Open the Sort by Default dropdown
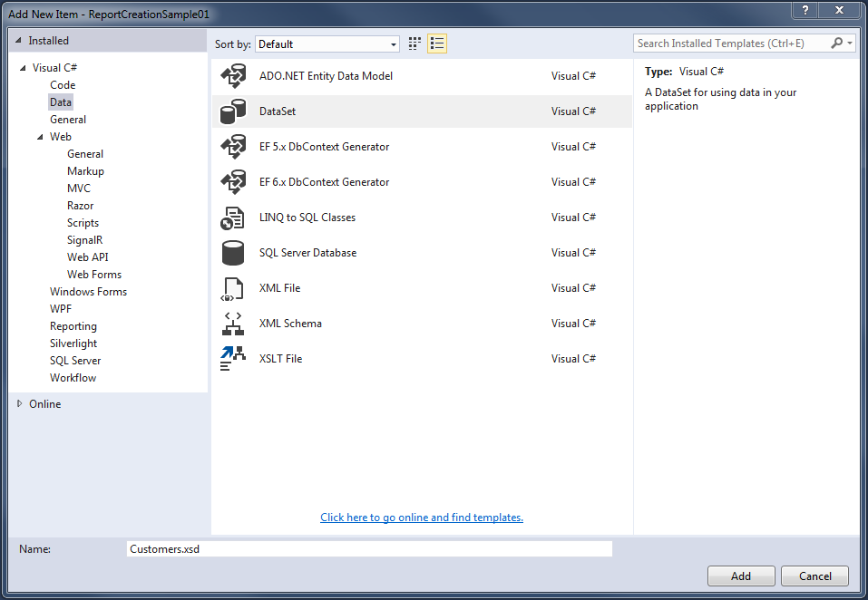This screenshot has width=868, height=600. [x=327, y=44]
